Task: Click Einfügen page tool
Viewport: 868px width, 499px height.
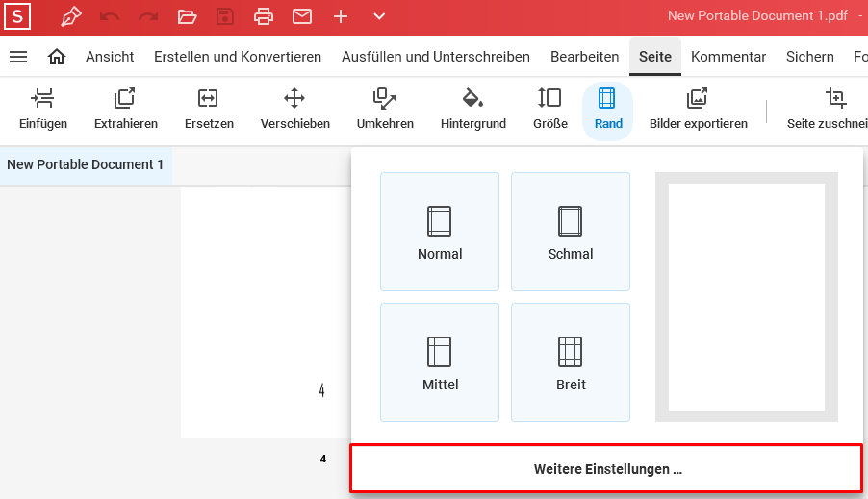Action: point(43,111)
